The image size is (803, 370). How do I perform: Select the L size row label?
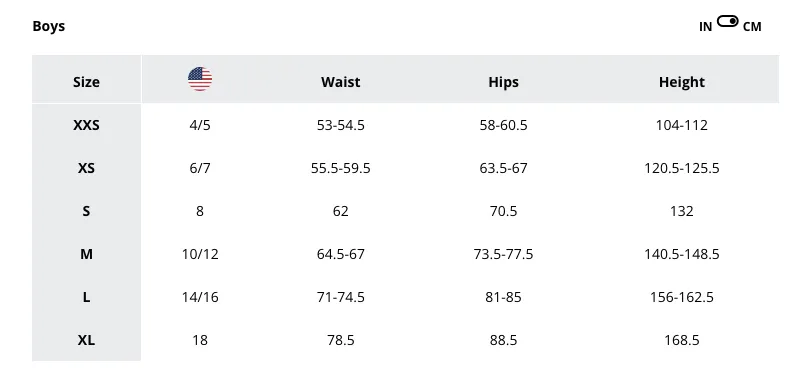coord(86,297)
